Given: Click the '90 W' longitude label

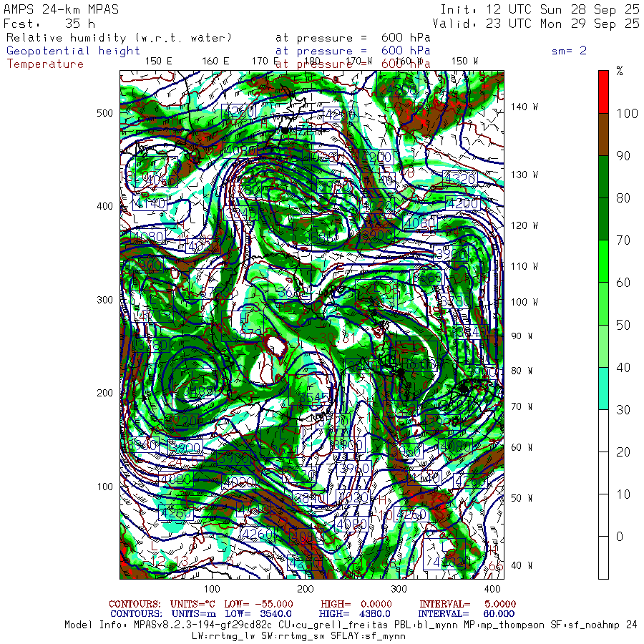Looking at the screenshot, I should (522, 336).
